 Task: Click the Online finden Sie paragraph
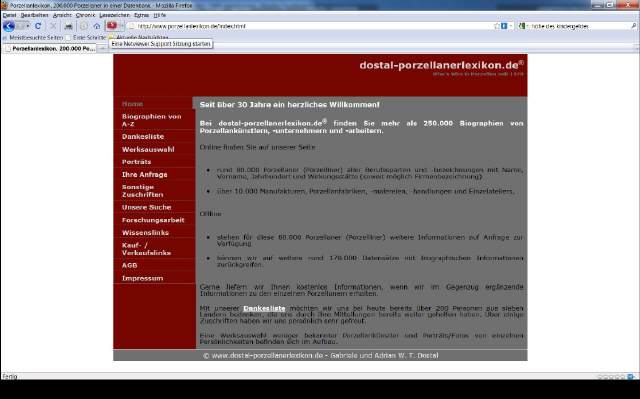point(257,147)
